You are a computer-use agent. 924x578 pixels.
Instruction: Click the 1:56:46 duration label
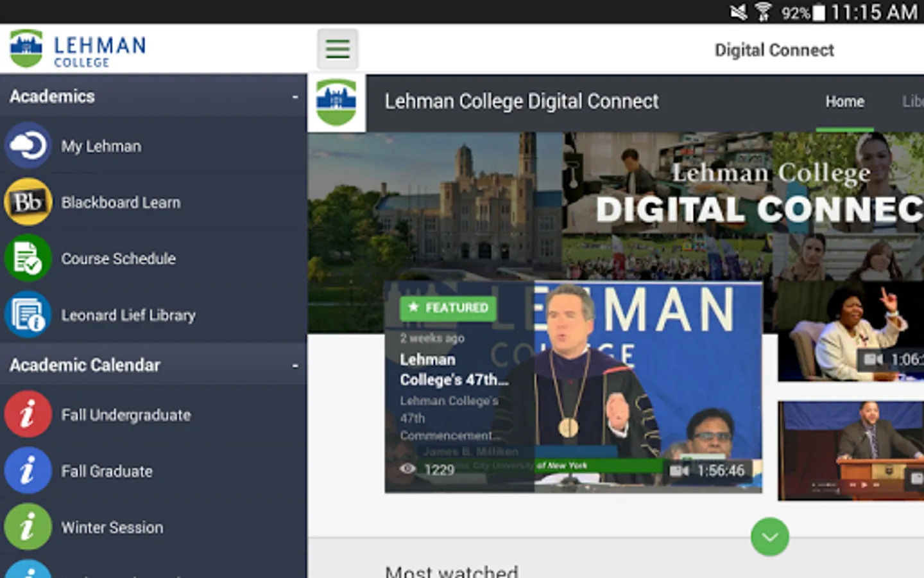click(x=721, y=471)
